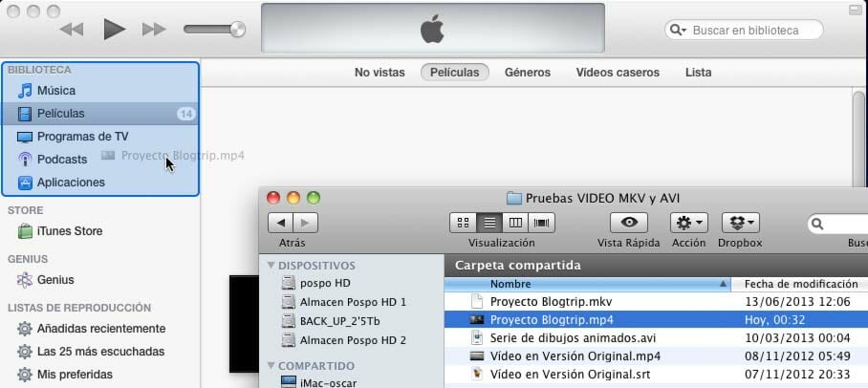The height and width of the screenshot is (388, 868).
Task: Switch Finder to Cover Flow view
Action: tap(542, 223)
